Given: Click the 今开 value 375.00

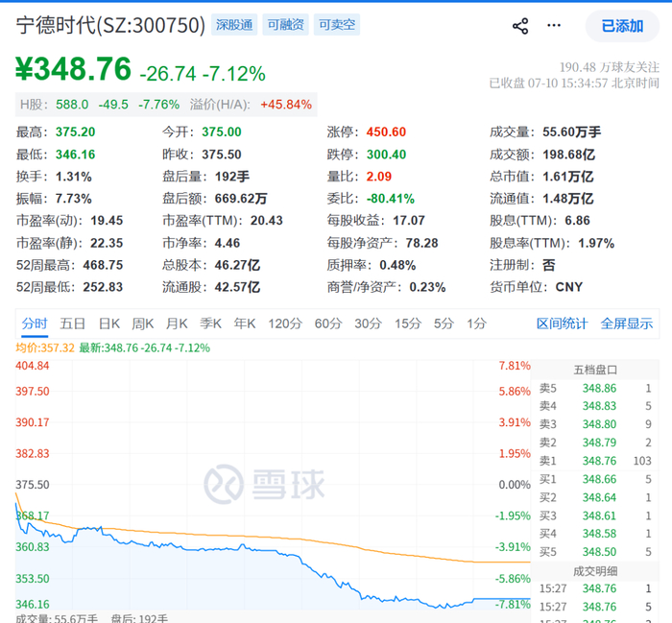Looking at the screenshot, I should pyautogui.click(x=222, y=132).
